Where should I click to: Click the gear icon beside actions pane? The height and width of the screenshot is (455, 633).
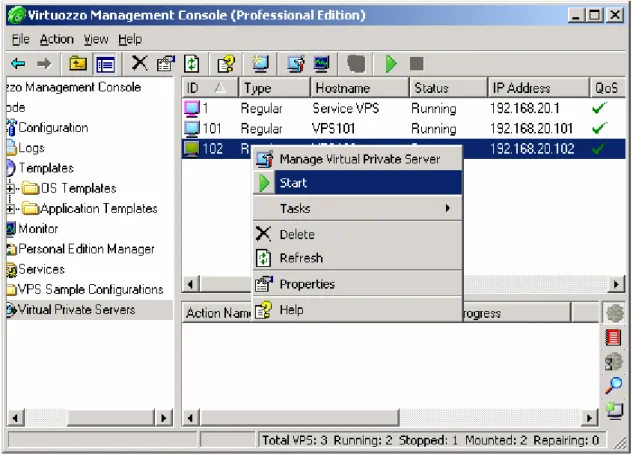click(x=614, y=313)
